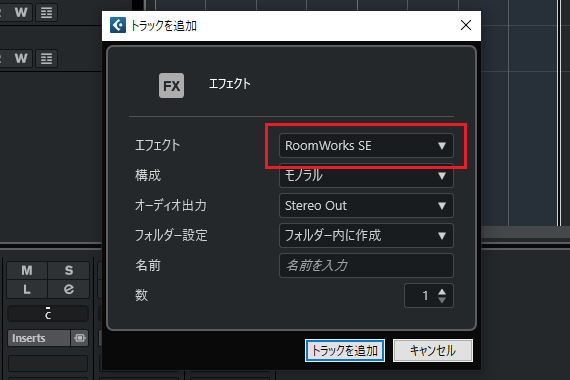
Task: Enable write automation on the lower track
Action: 21,59
